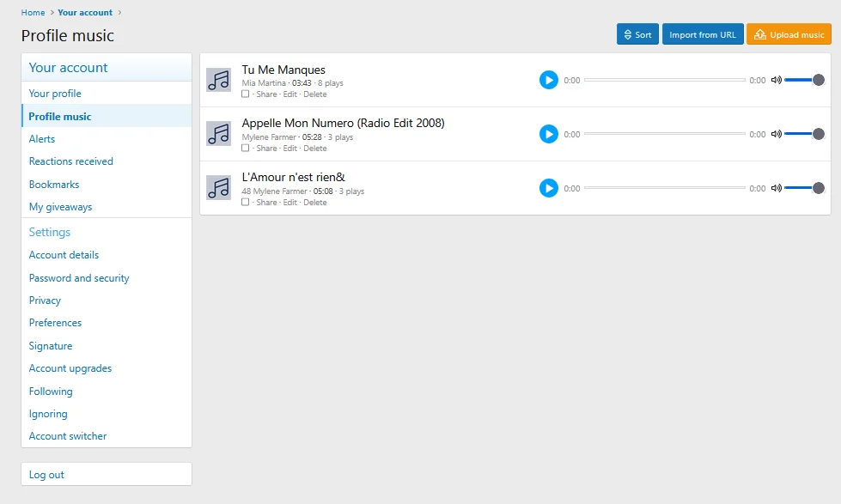
Task: Open Account switcher
Action: (x=107, y=436)
